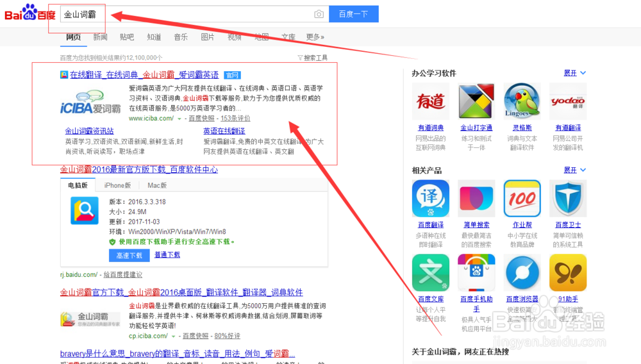Click 百度快照 beside www.iciba.com

(201, 118)
